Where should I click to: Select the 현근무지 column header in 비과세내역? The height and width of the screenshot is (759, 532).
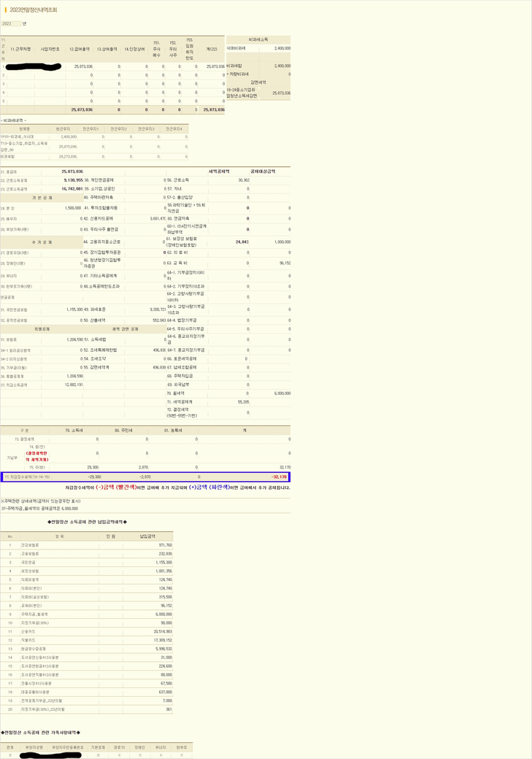point(64,128)
